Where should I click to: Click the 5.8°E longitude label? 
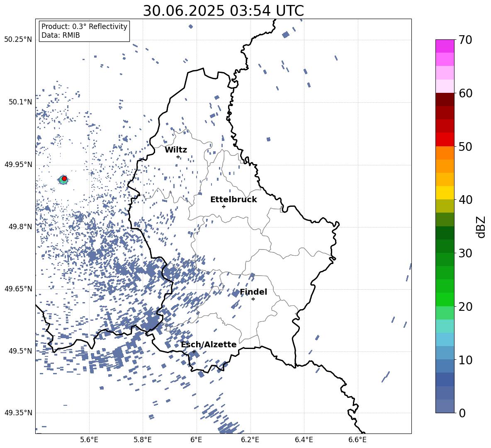coord(143,440)
